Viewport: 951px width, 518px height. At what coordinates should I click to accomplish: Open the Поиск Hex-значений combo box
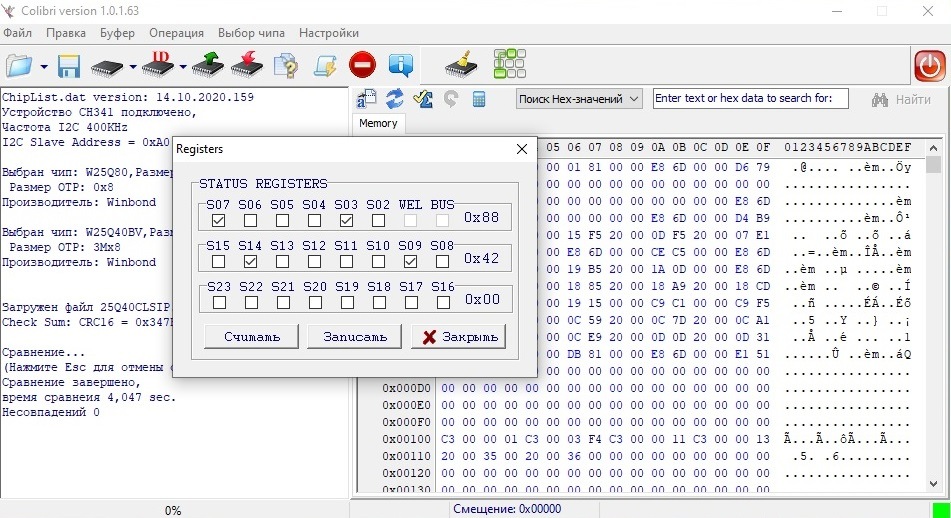click(579, 99)
